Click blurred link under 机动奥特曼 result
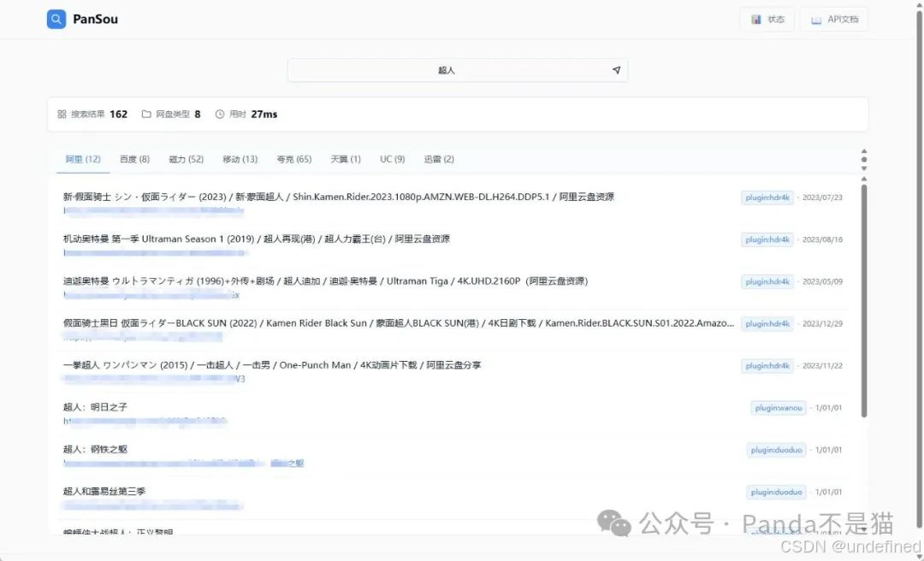924x561 pixels. (155, 253)
